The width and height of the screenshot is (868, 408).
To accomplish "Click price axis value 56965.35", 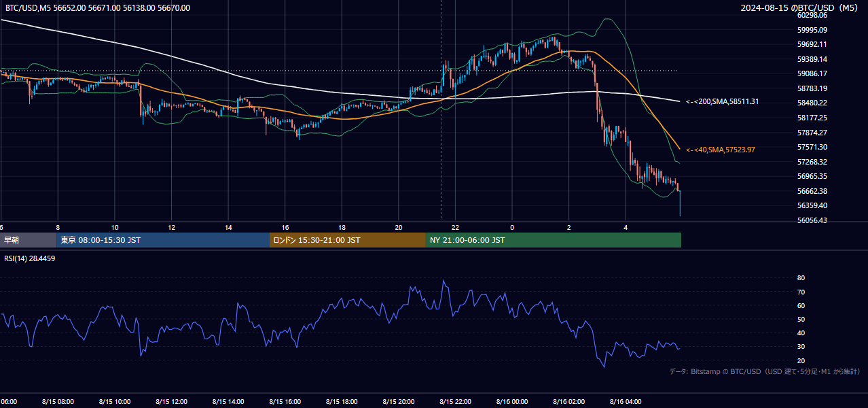I will (812, 176).
